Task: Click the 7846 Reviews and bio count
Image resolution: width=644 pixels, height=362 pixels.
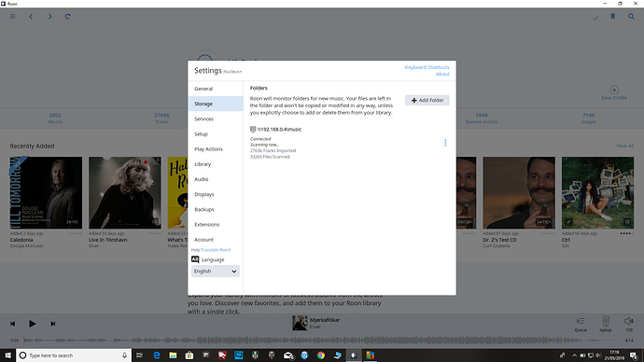Action: (482, 118)
